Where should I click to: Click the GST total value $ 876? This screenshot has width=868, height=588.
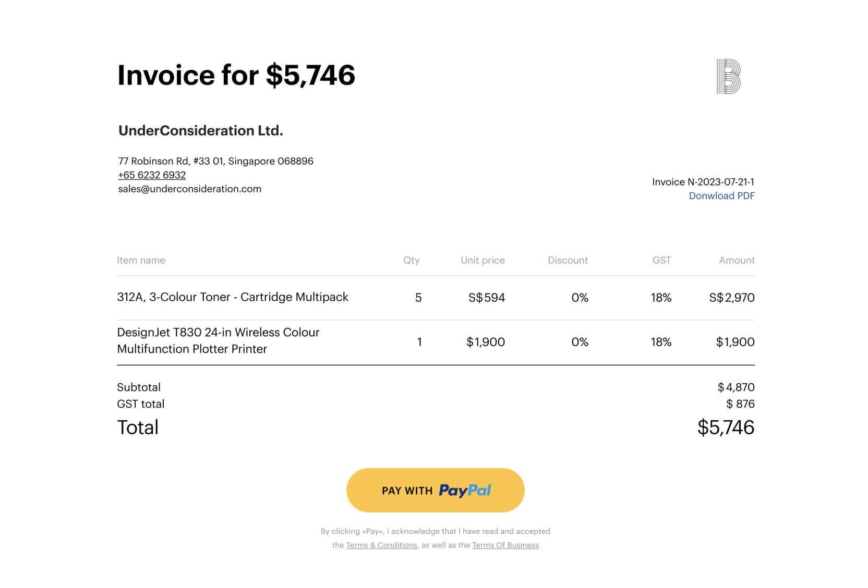[740, 404]
